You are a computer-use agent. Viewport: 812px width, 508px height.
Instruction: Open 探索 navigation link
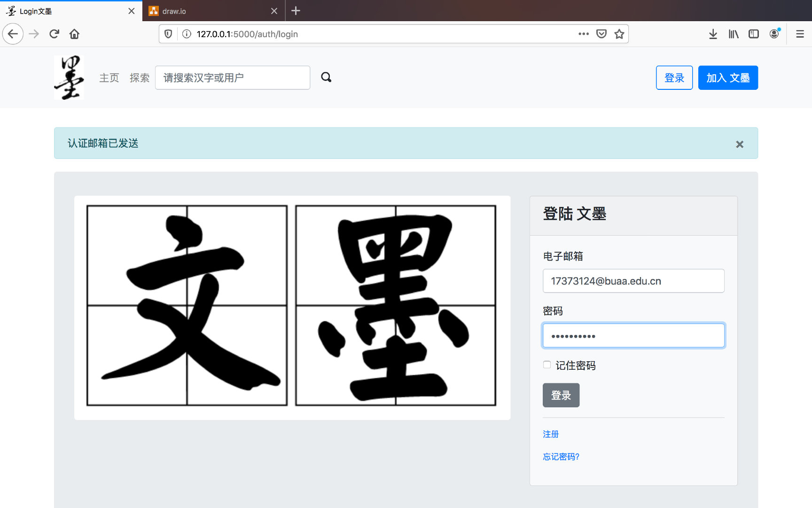pos(140,78)
